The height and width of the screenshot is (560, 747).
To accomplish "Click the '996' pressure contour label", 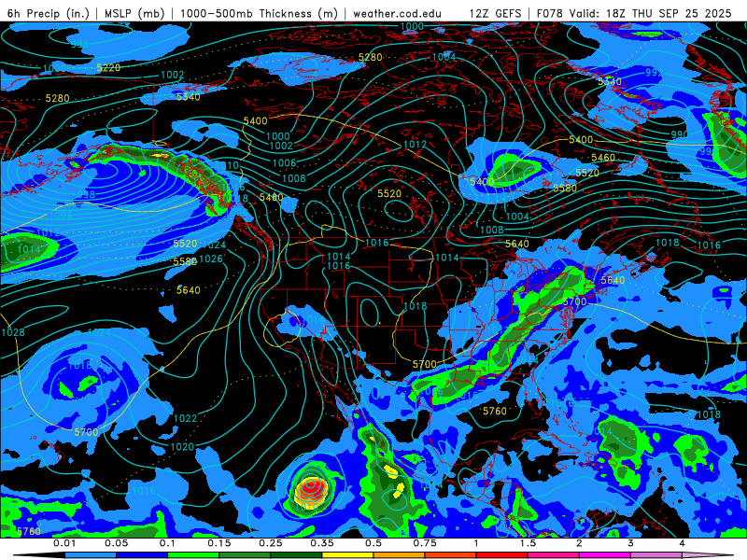I will tap(79, 44).
